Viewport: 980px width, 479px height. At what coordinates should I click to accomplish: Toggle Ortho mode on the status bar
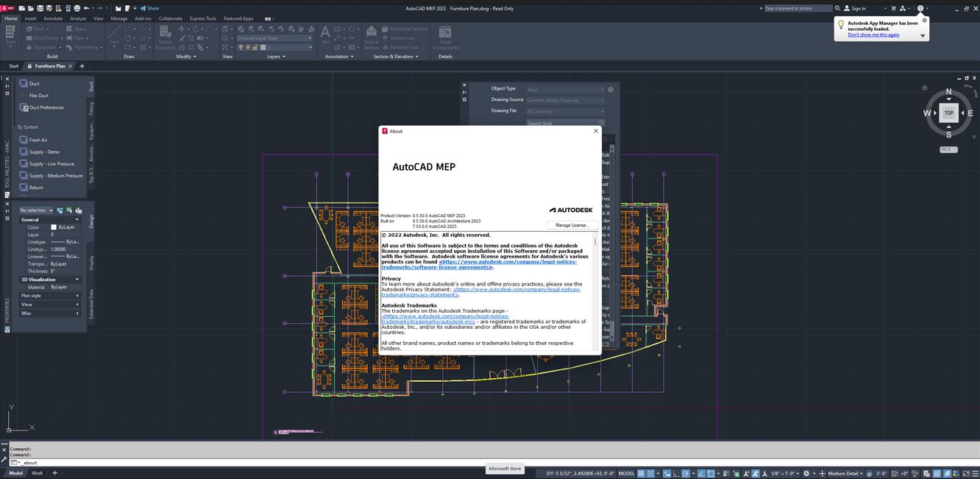(x=677, y=473)
